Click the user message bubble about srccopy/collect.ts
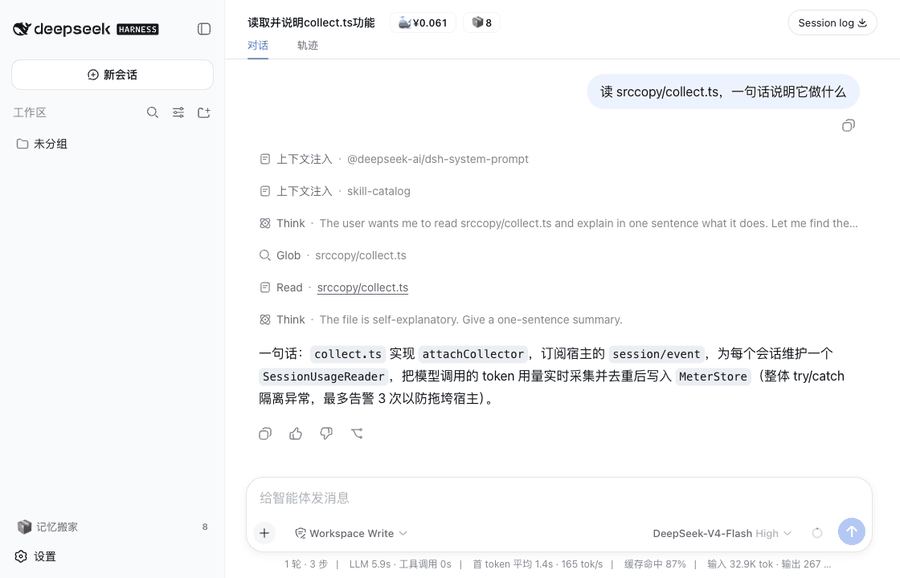This screenshot has height=578, width=900. pyautogui.click(x=723, y=92)
